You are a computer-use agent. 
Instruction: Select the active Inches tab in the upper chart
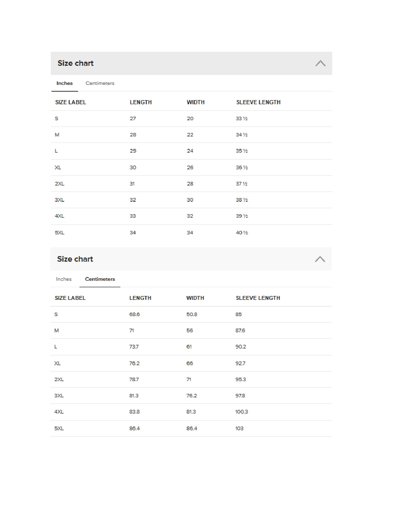pos(65,83)
